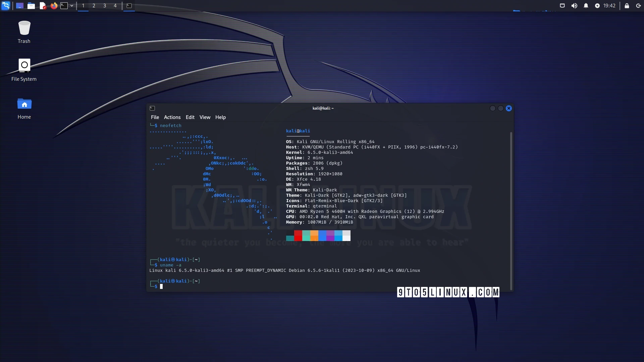Open the terminal's View menu

click(205, 117)
